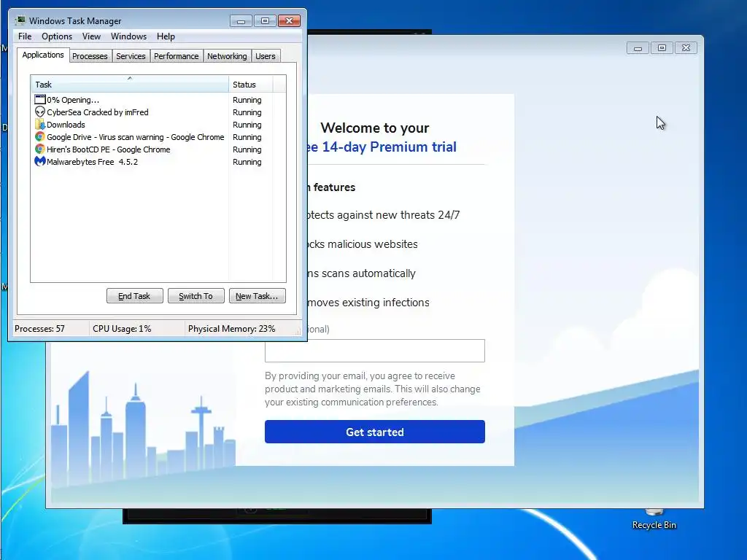Minimize the Malwarebytes window
747x560 pixels.
[638, 48]
